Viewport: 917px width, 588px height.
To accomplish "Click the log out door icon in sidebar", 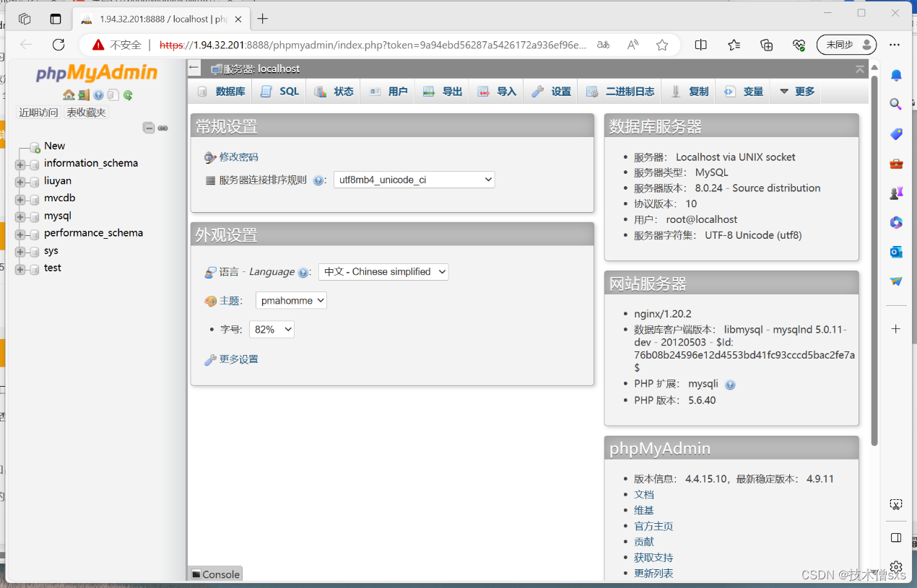I will [x=84, y=95].
